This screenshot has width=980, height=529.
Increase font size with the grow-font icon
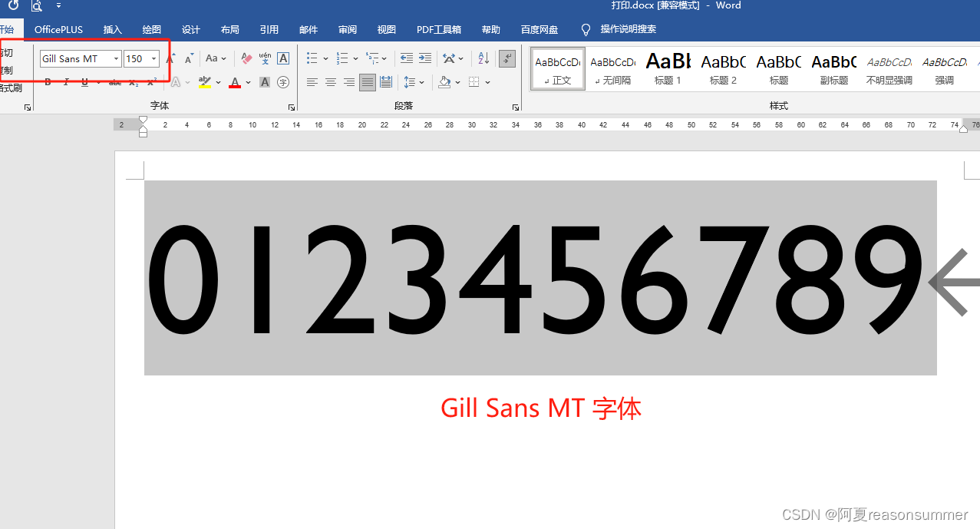172,58
